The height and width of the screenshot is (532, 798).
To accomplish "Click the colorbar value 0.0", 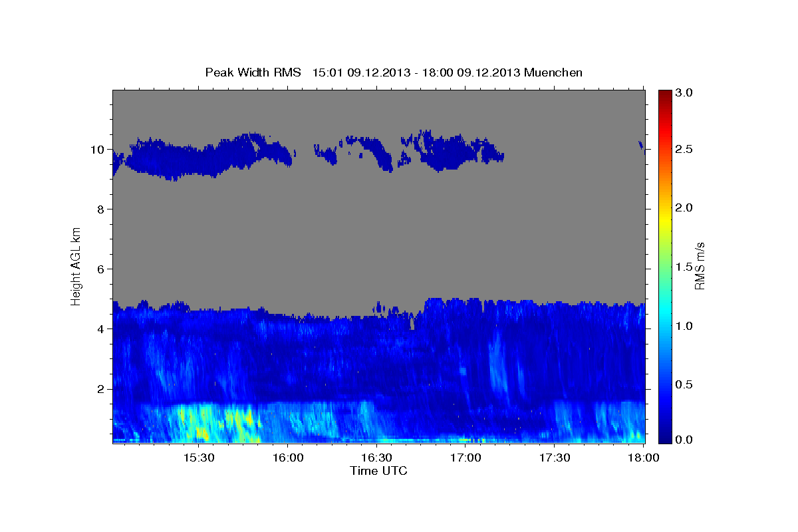I will (685, 440).
